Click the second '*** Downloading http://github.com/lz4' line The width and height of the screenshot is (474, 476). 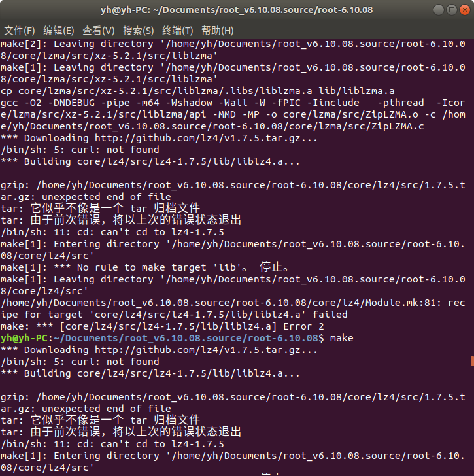tap(159, 350)
